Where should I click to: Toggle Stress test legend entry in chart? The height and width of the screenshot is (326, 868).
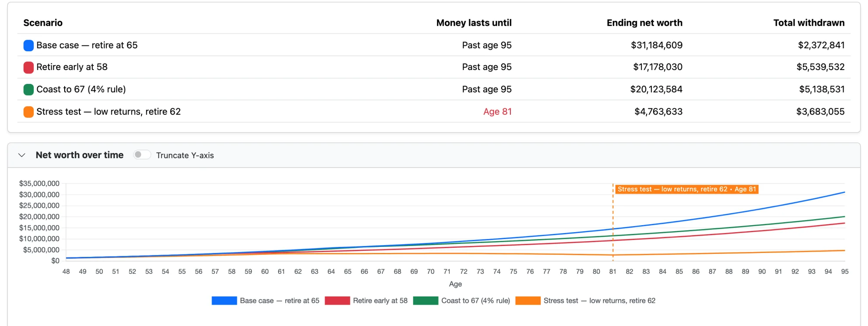[585, 301]
